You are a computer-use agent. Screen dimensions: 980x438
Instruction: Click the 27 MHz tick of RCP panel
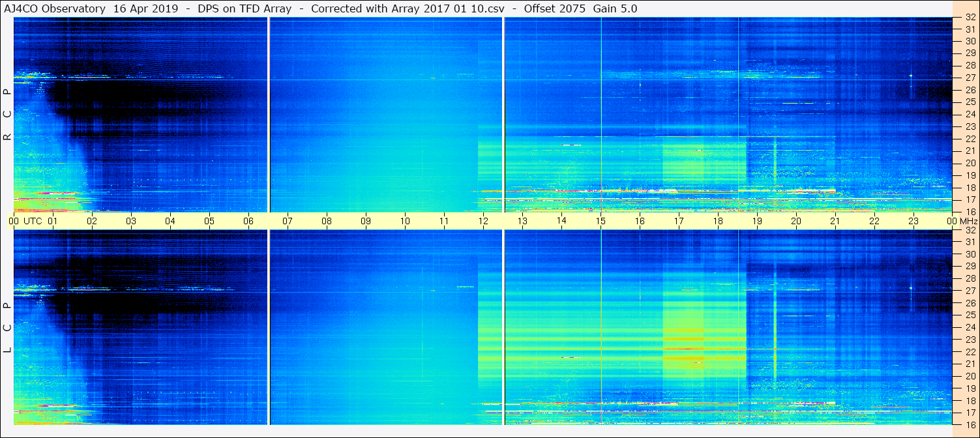coord(970,78)
